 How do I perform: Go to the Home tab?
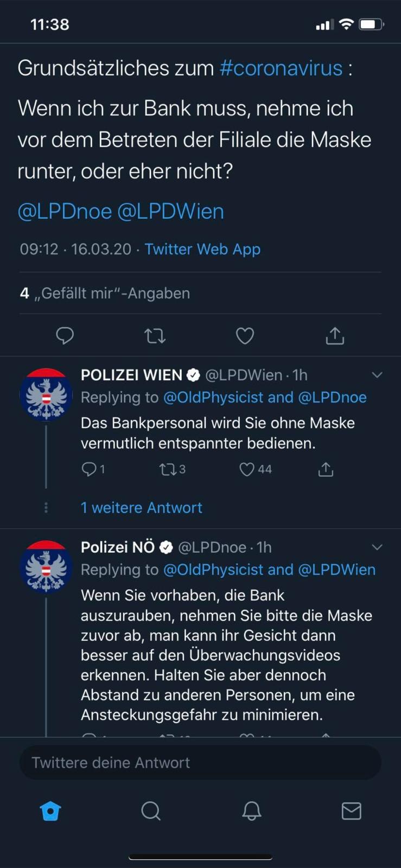50,811
